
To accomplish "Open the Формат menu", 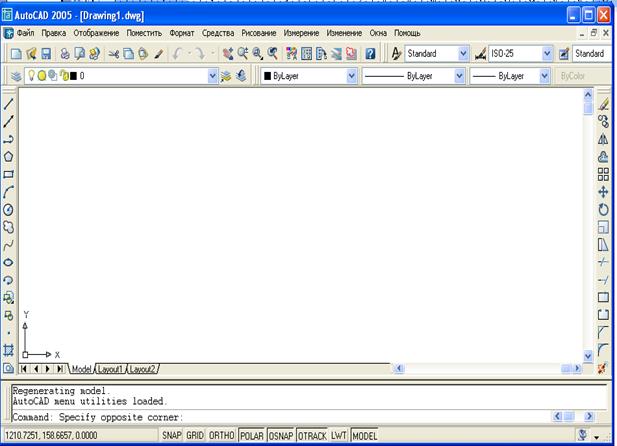I will (x=182, y=33).
